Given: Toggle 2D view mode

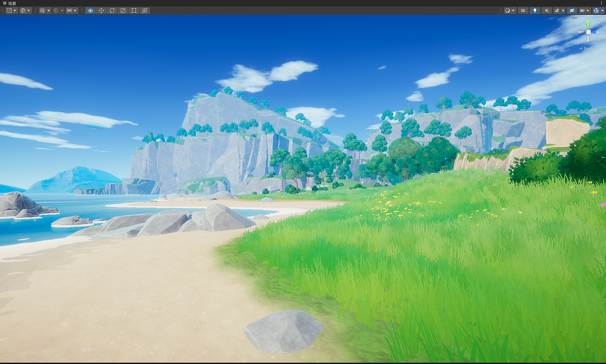Looking at the screenshot, I should point(523,10).
